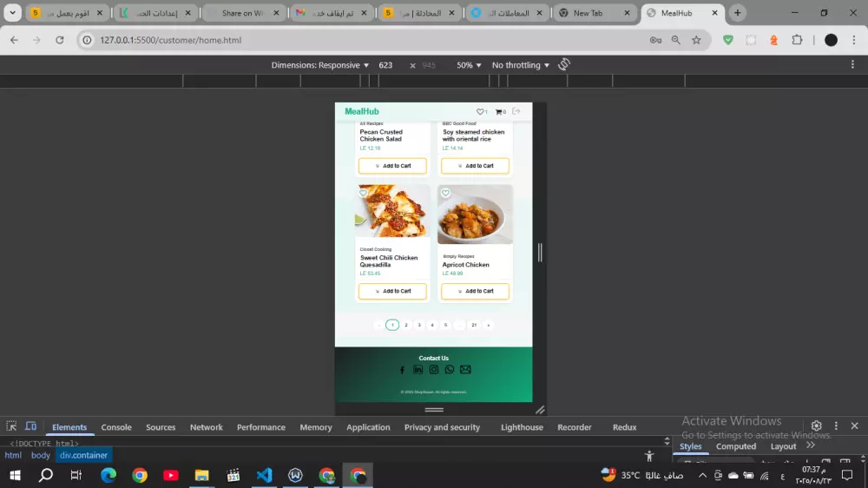Open the cart icon in MealHub header

498,112
